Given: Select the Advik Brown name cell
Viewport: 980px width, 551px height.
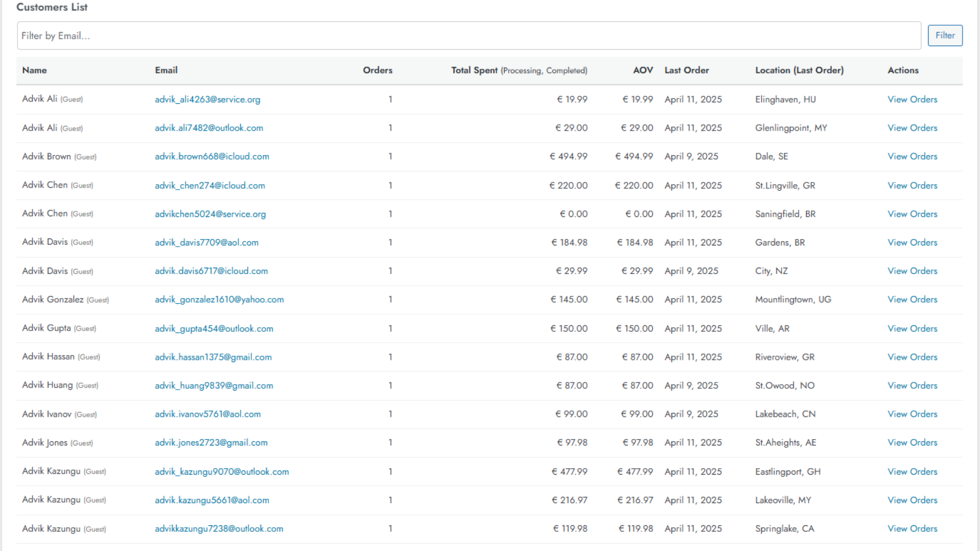Looking at the screenshot, I should (x=59, y=157).
